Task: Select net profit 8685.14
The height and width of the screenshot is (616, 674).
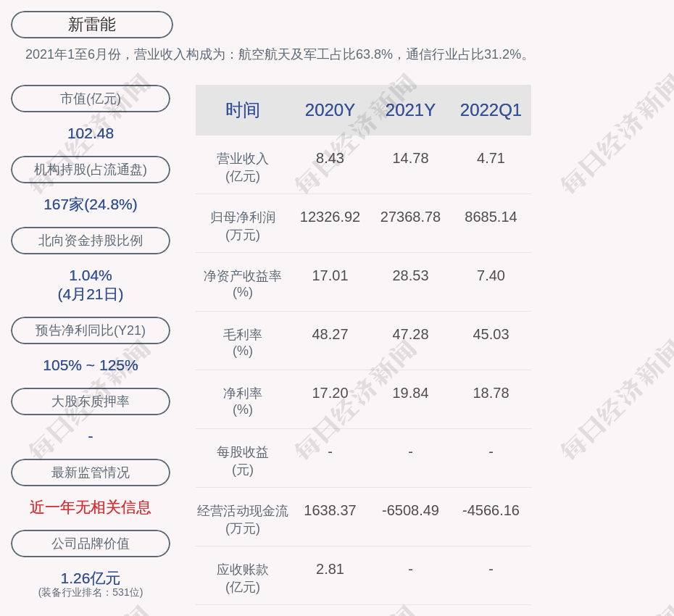Action: coord(491,217)
